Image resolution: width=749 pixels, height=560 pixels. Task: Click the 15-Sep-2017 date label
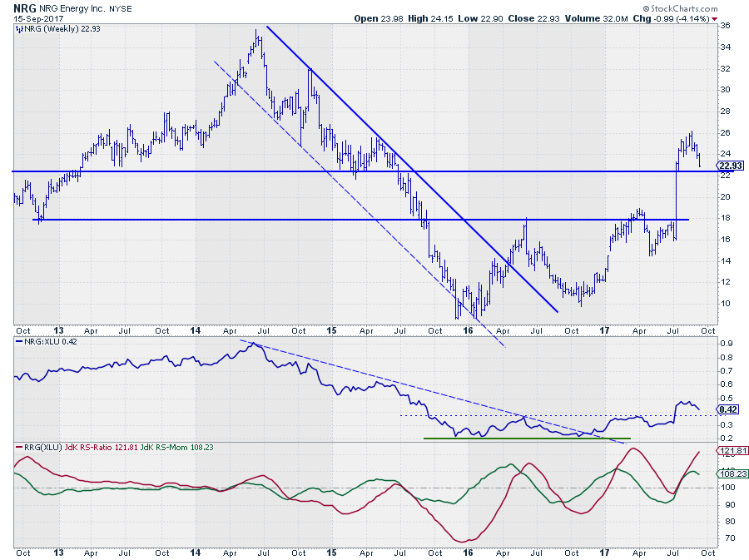[38, 17]
